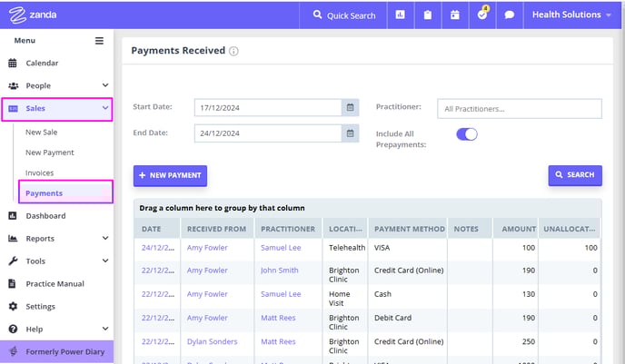Screen dimensions: 625x364
Task: Open Dylan Sonders client link
Action: pyautogui.click(x=212, y=341)
